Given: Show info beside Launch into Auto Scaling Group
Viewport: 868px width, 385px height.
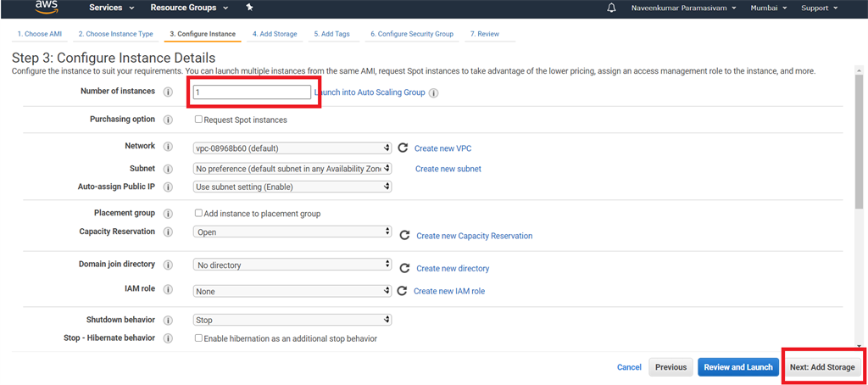Looking at the screenshot, I should click(433, 93).
